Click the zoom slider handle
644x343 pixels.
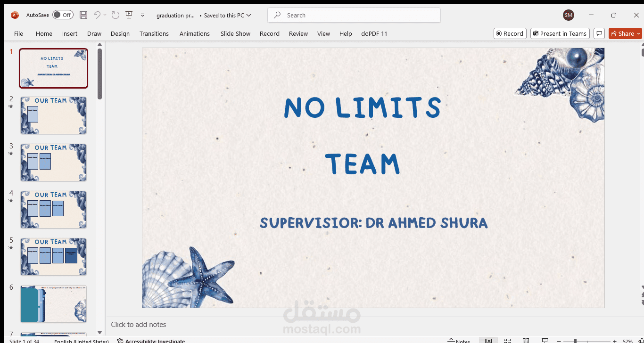pos(575,341)
